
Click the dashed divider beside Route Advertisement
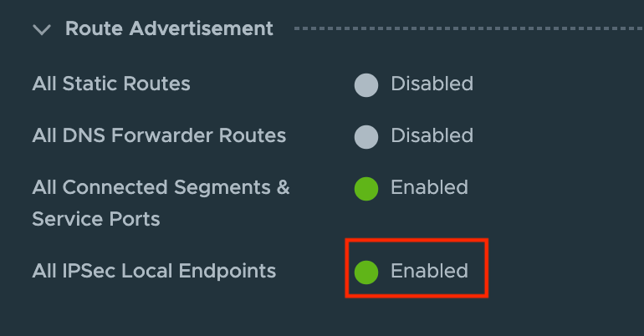468,29
